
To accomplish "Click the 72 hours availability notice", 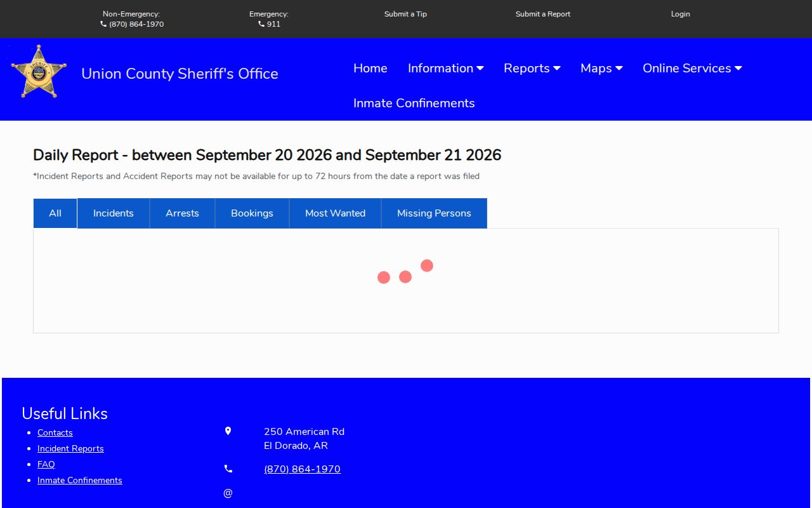I will [256, 176].
